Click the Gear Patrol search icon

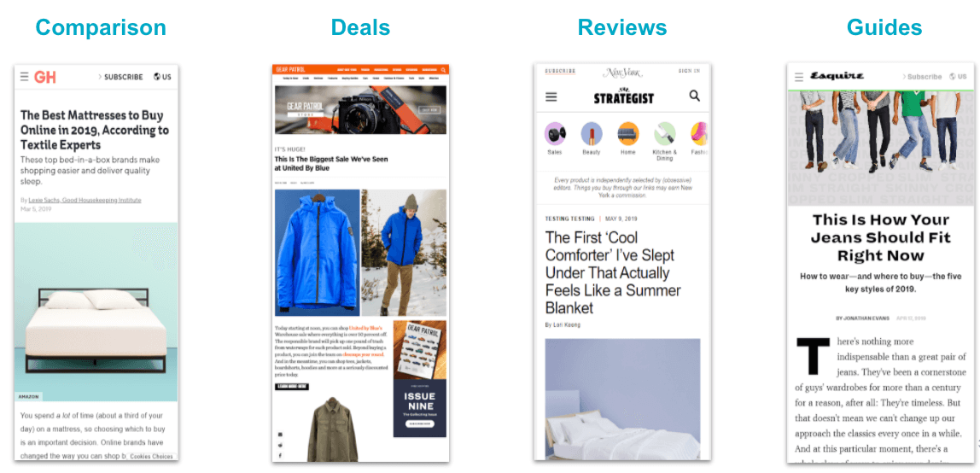443,70
